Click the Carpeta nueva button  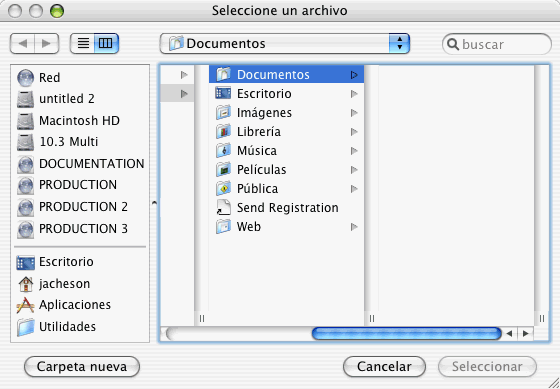click(82, 366)
